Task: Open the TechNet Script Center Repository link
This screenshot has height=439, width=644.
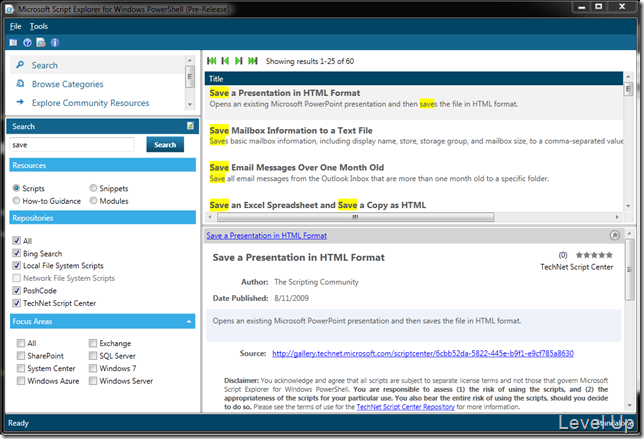Action: 405,407
